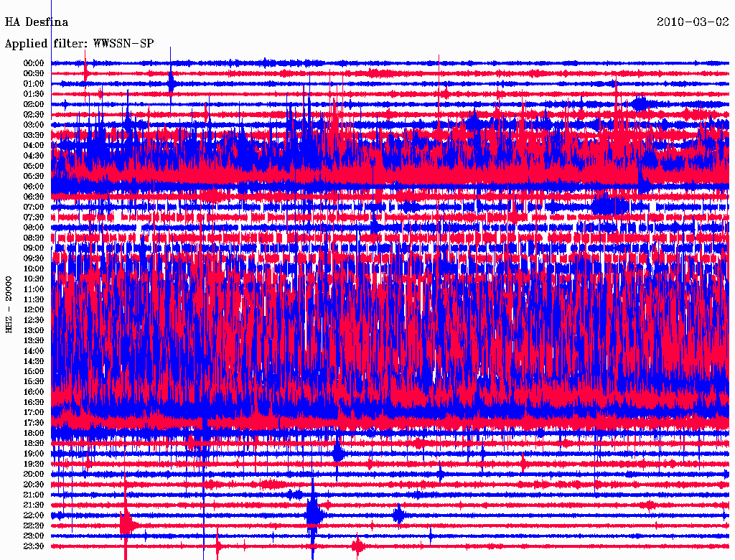Select the 06:30 time label
This screenshot has width=735, height=560.
click(34, 197)
